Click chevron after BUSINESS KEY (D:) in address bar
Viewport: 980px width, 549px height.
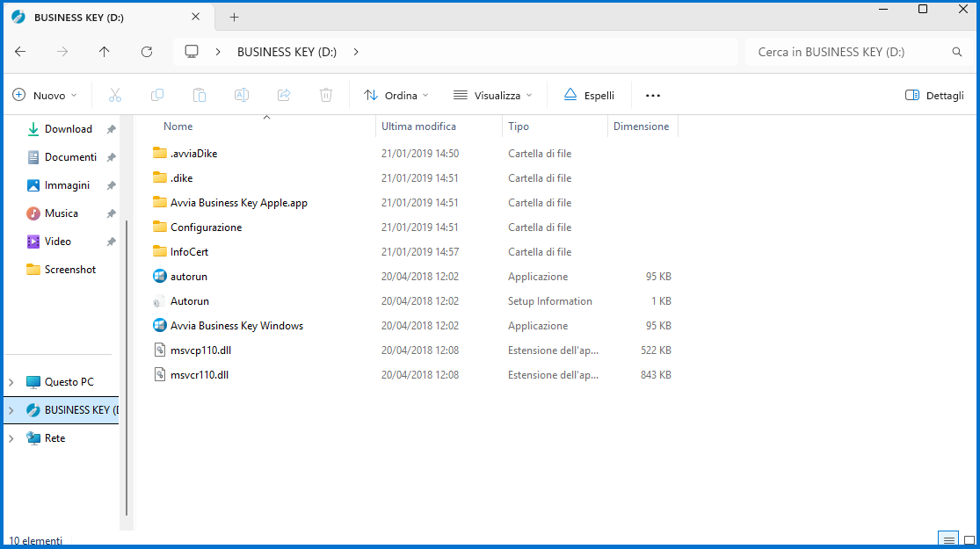tap(356, 52)
